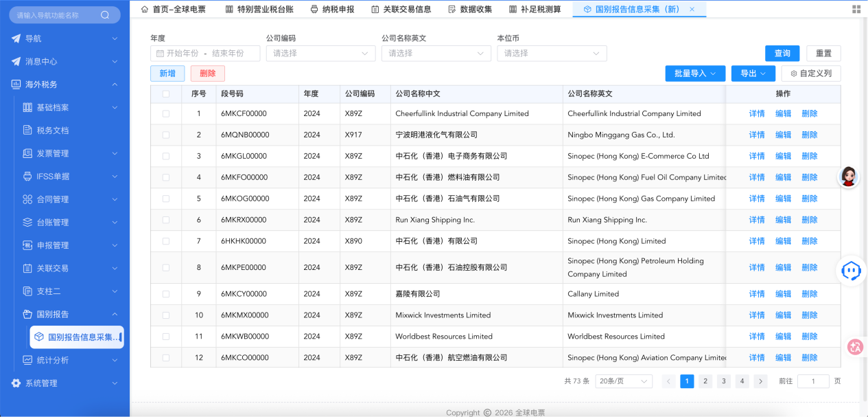The image size is (868, 417).
Task: Click the search magnifier icon in sidebar
Action: pos(105,15)
